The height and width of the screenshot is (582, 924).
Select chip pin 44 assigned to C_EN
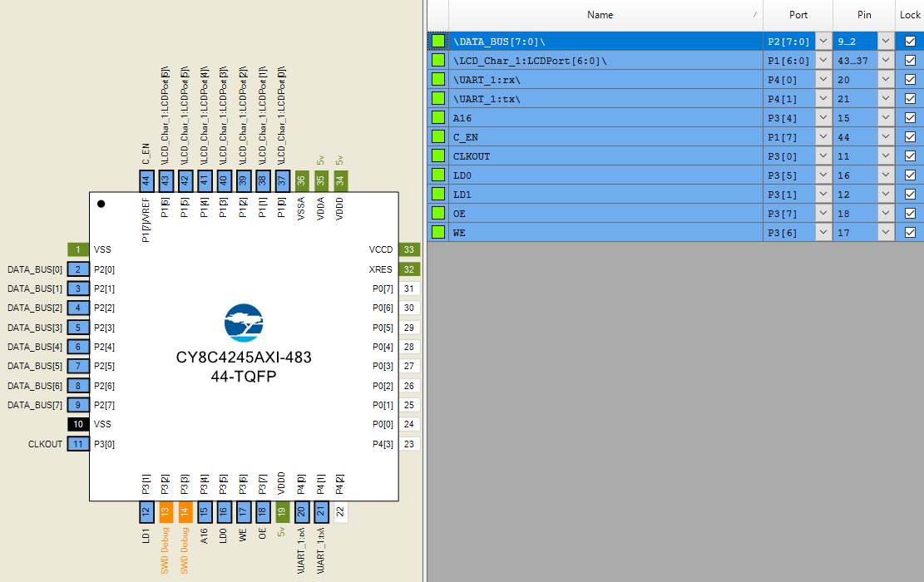[x=146, y=181]
